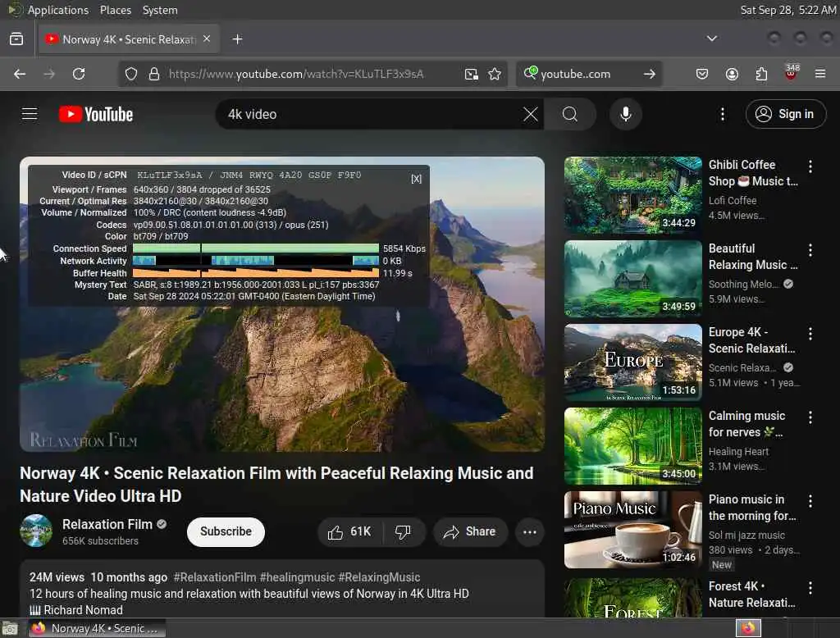Open Calming music forest thumbnail

[x=632, y=445]
